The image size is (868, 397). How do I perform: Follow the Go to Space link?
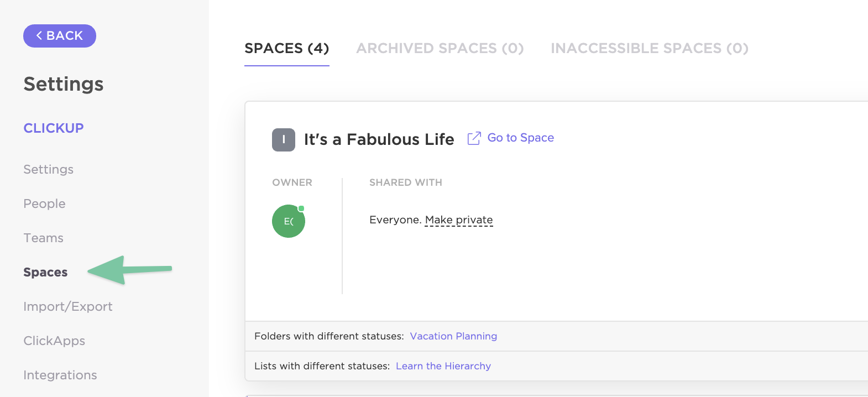520,138
